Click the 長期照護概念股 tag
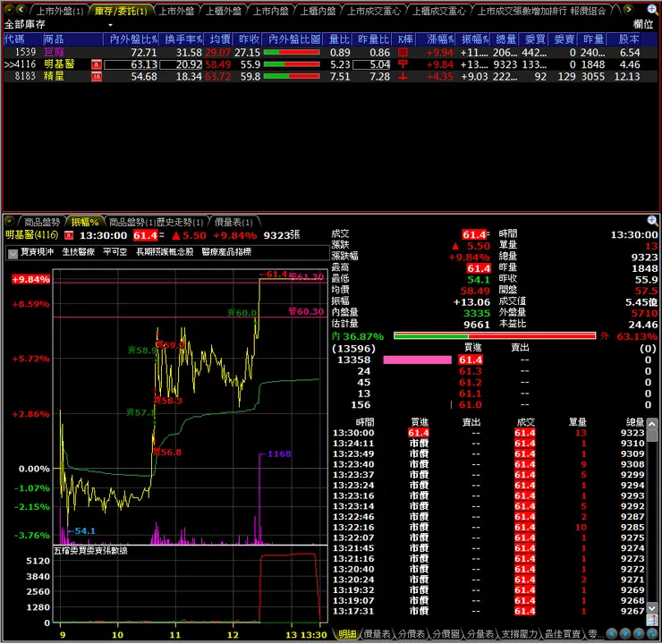This screenshot has height=644, width=662. (x=165, y=252)
